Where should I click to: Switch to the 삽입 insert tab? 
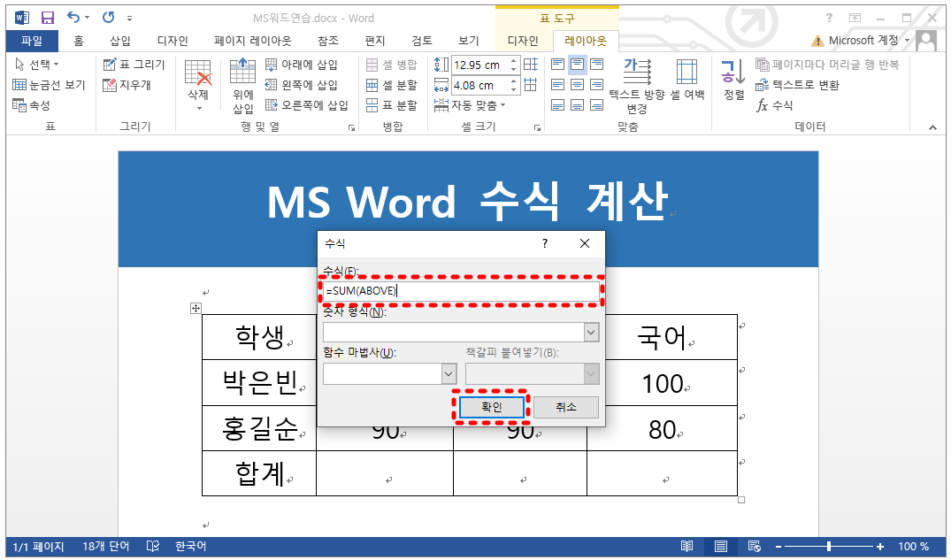tap(120, 41)
